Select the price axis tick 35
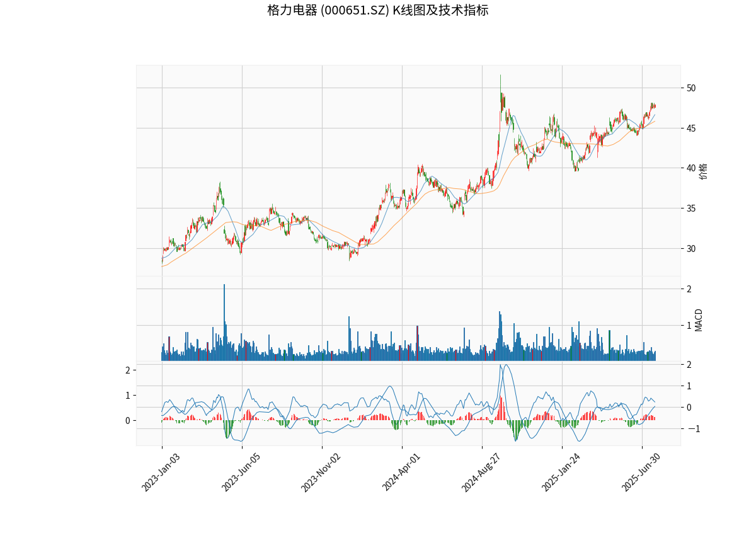The width and height of the screenshot is (756, 543). pos(691,209)
